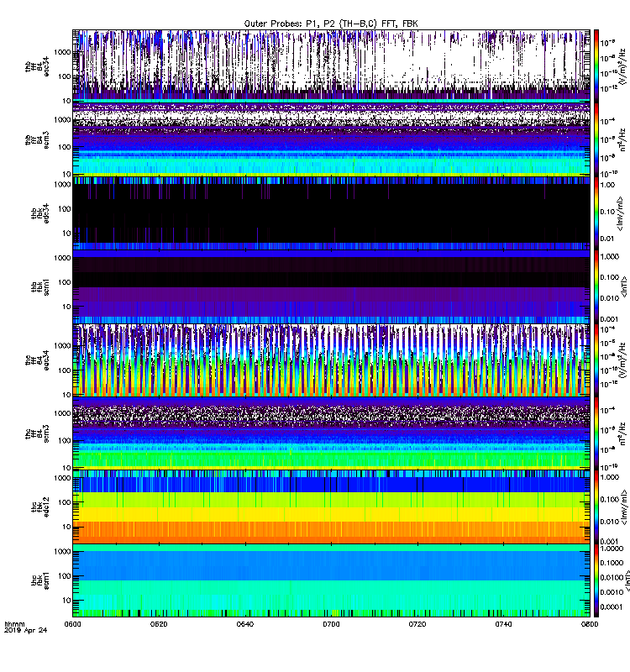The image size is (630, 672).
Task: Click the 0700 time axis label
Action: click(x=331, y=624)
